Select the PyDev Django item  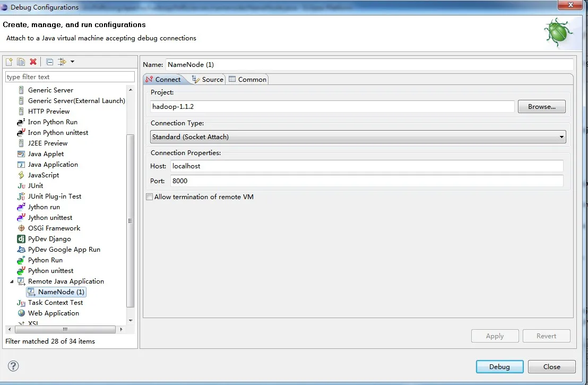[49, 239]
